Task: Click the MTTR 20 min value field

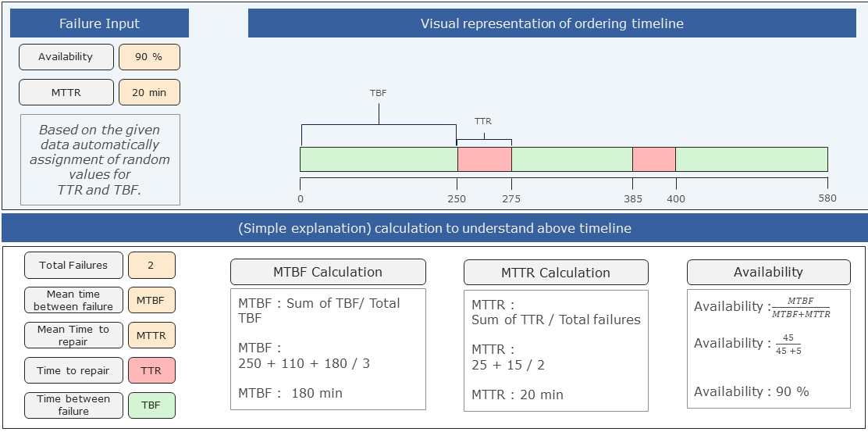Action: pos(149,92)
